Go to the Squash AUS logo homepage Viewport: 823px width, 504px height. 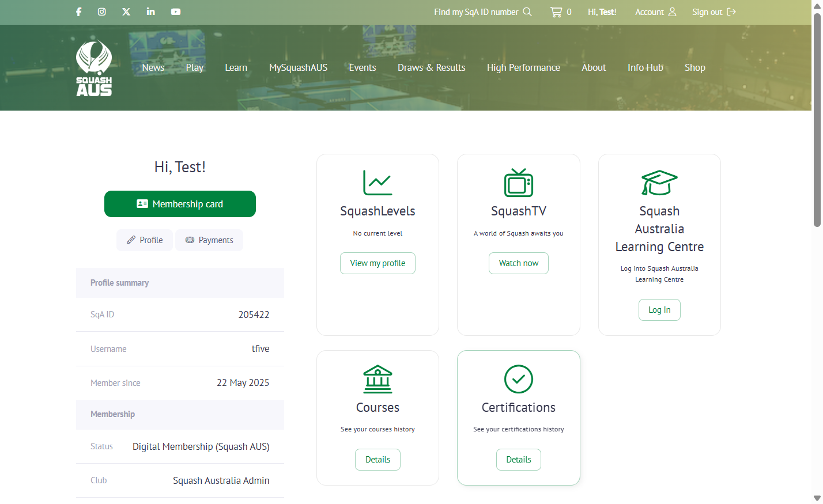tap(94, 67)
